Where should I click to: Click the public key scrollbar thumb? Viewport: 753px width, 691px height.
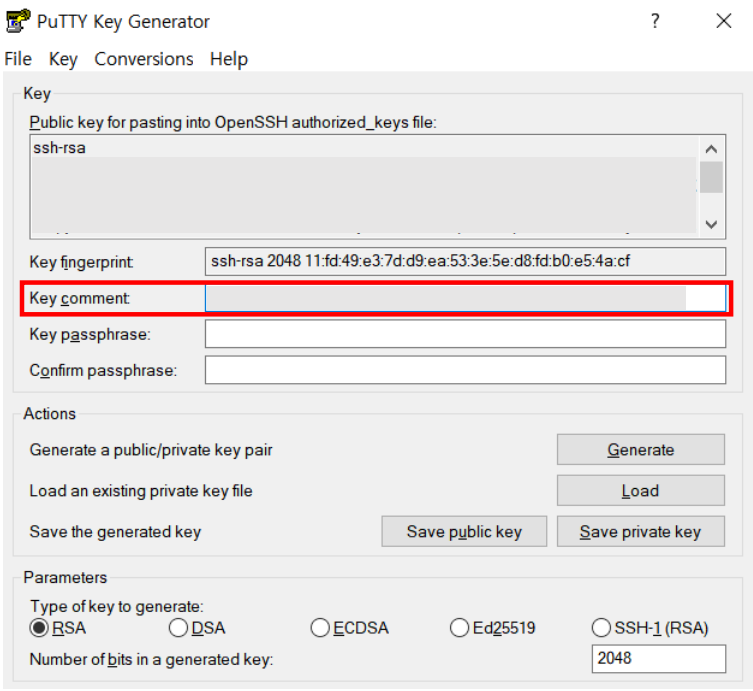(x=711, y=177)
